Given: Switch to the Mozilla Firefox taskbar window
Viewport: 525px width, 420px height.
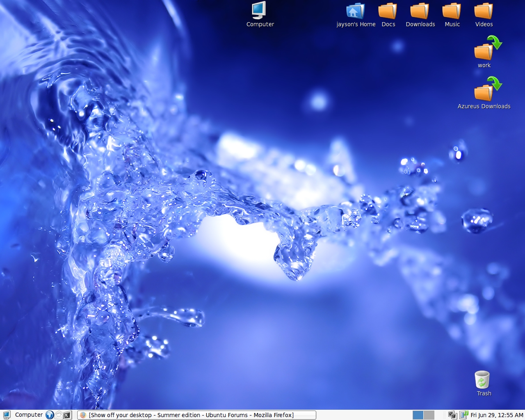Looking at the screenshot, I should (197, 415).
